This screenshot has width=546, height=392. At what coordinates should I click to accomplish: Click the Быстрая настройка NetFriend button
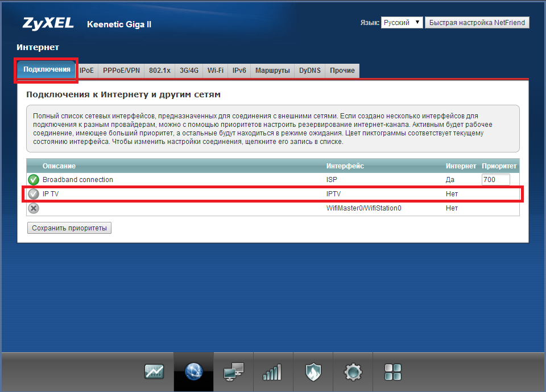[478, 23]
